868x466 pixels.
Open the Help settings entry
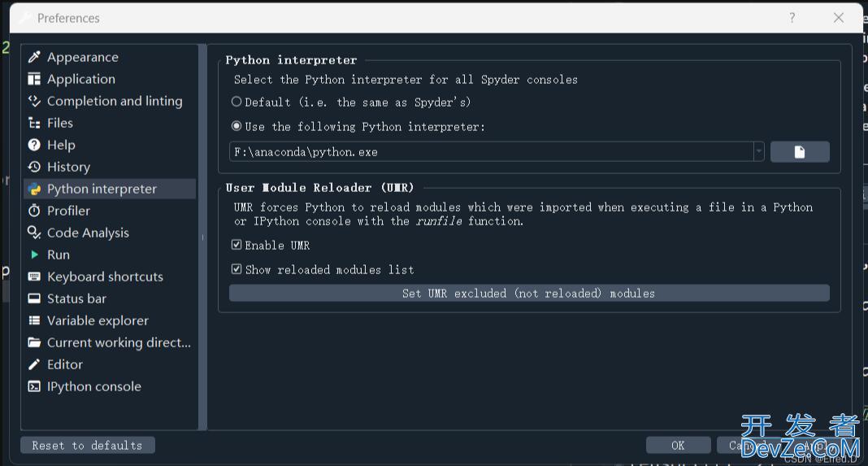point(109,146)
